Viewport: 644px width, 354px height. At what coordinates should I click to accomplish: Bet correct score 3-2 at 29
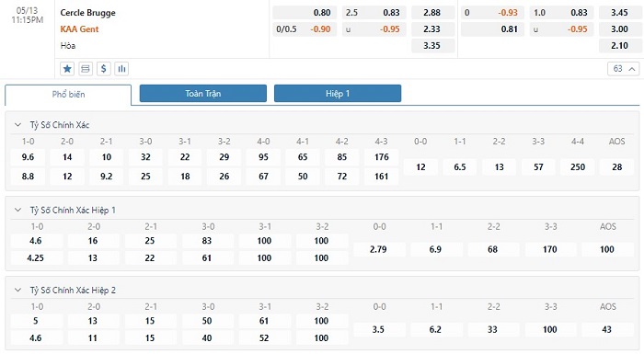224,157
